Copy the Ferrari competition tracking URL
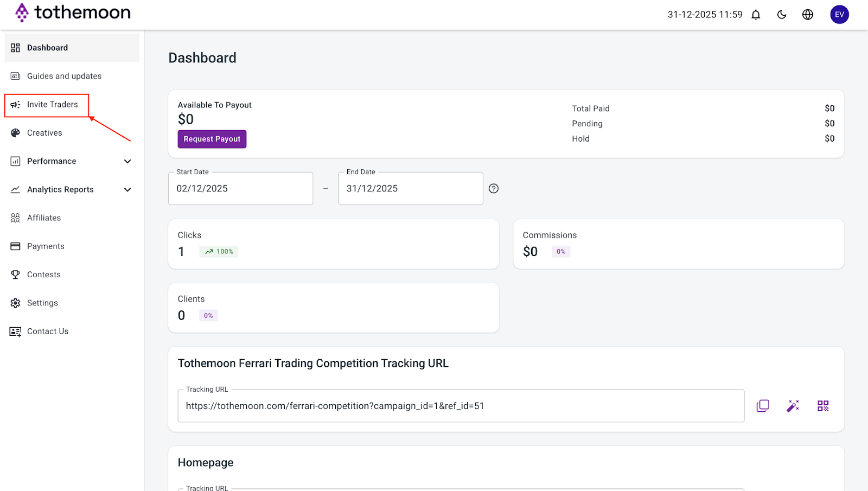 coord(763,406)
